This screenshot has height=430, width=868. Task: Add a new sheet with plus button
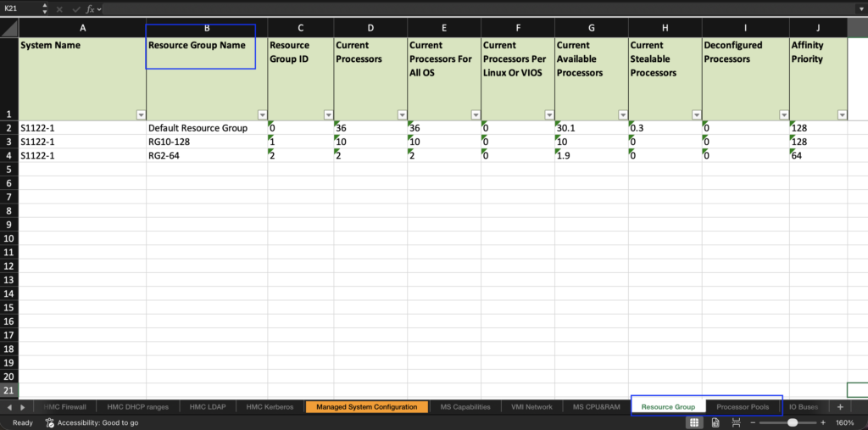pyautogui.click(x=840, y=407)
